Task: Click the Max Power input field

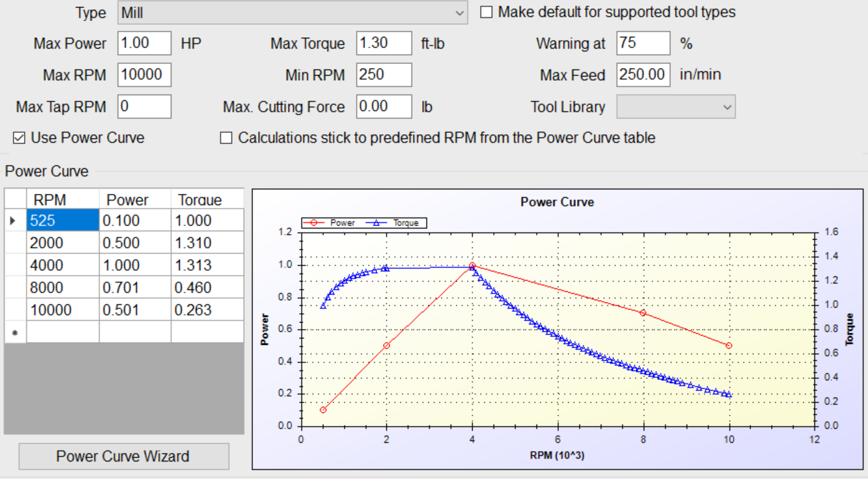Action: (144, 43)
